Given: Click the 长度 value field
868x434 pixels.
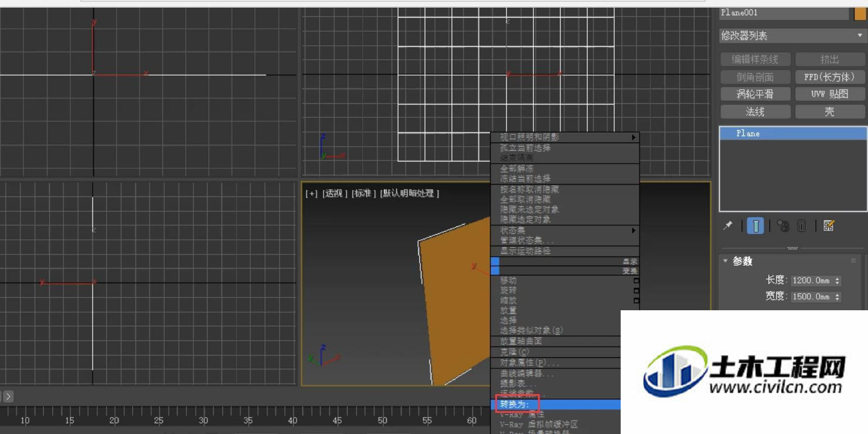Looking at the screenshot, I should [812, 281].
